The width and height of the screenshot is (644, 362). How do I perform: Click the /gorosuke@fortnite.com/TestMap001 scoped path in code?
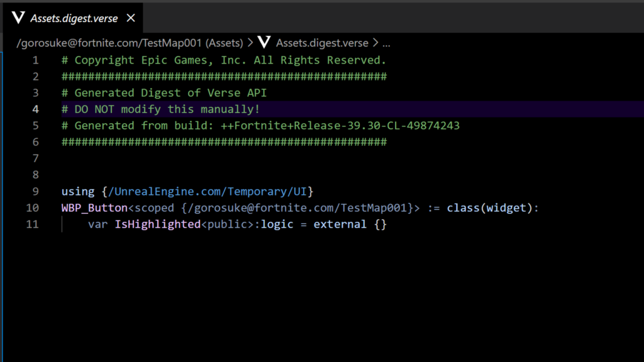coord(296,207)
